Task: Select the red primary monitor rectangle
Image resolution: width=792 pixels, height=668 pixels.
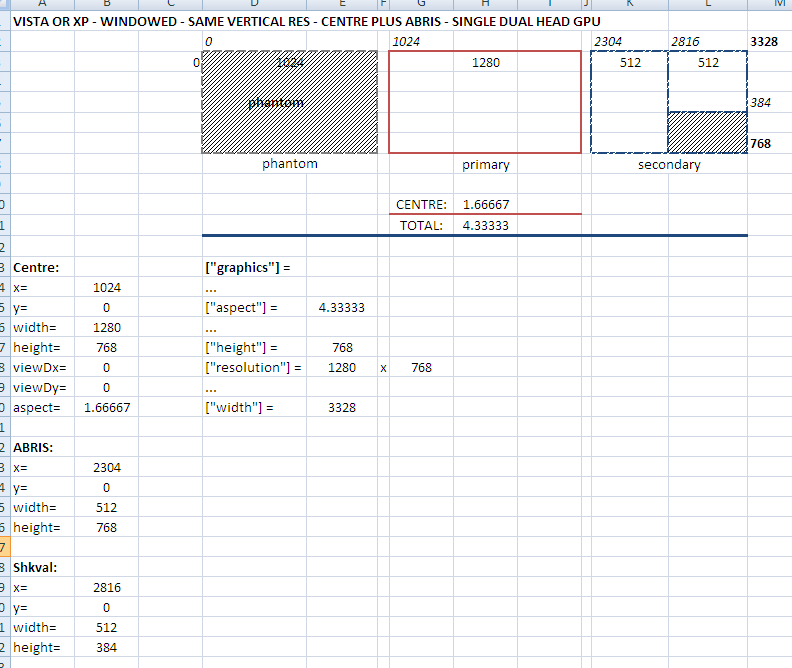Action: pos(485,102)
